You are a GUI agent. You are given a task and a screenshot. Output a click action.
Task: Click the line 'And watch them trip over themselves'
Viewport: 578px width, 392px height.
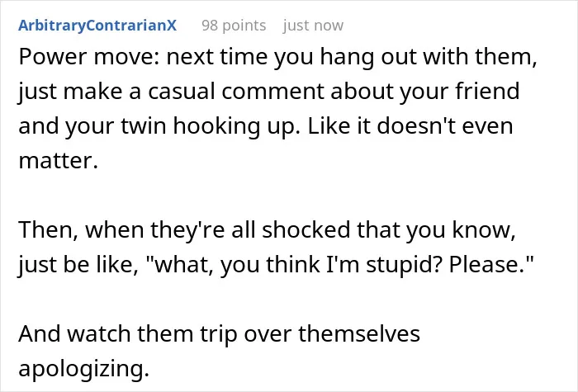[x=219, y=333]
